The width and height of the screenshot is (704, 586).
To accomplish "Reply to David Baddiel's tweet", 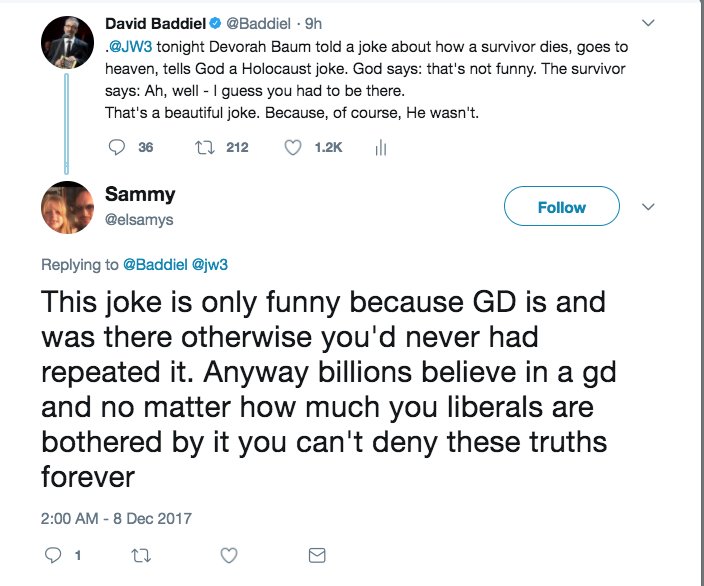I will [x=118, y=147].
